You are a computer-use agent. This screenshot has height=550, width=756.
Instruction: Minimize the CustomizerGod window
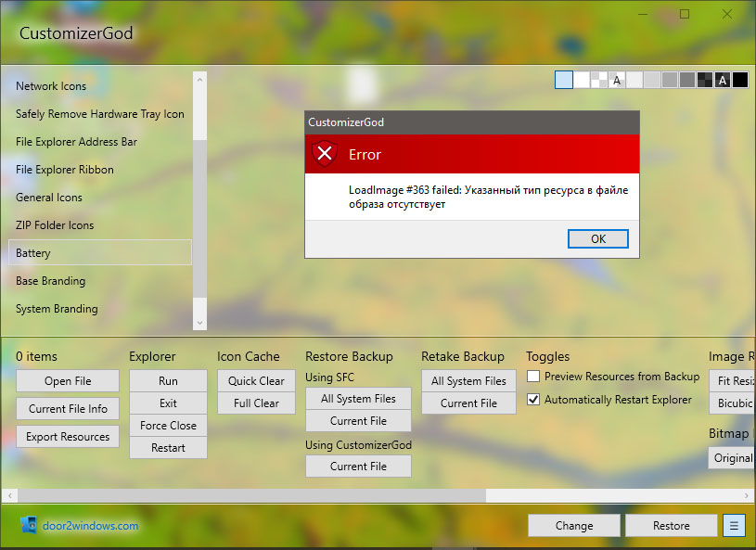pyautogui.click(x=643, y=14)
